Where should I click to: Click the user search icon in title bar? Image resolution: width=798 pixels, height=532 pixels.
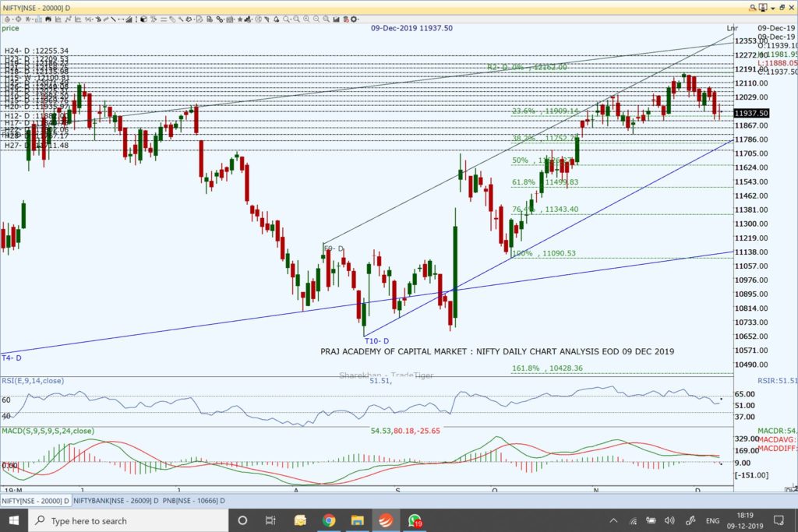(752, 8)
